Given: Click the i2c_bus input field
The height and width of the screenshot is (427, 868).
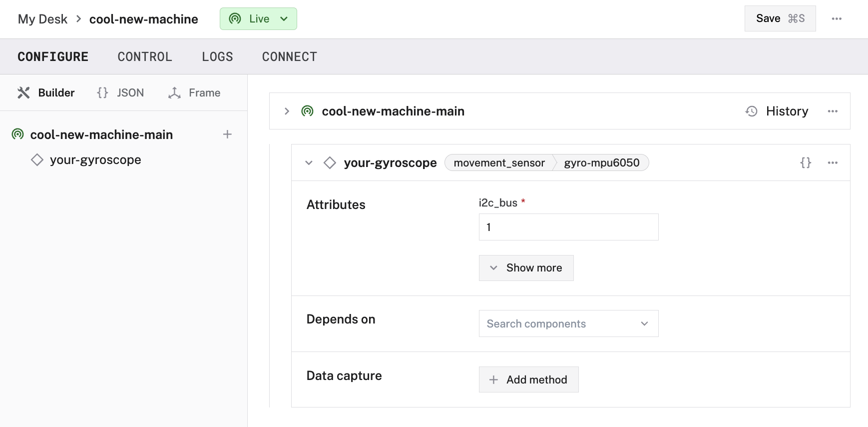Looking at the screenshot, I should pyautogui.click(x=568, y=227).
